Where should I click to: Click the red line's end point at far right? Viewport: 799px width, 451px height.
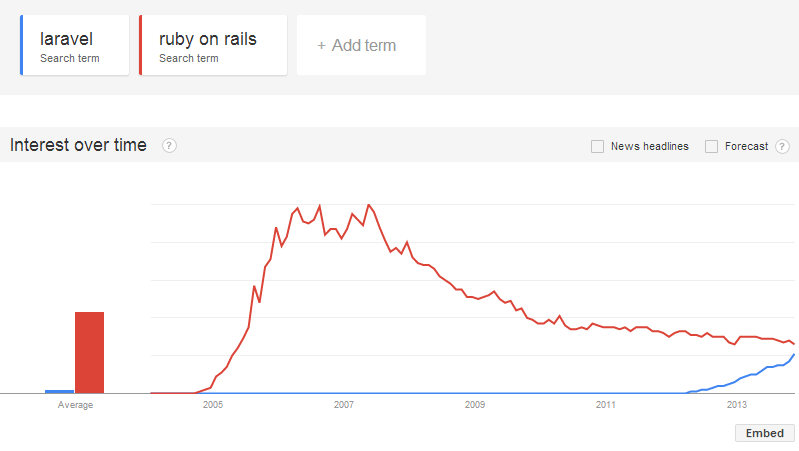[x=794, y=344]
